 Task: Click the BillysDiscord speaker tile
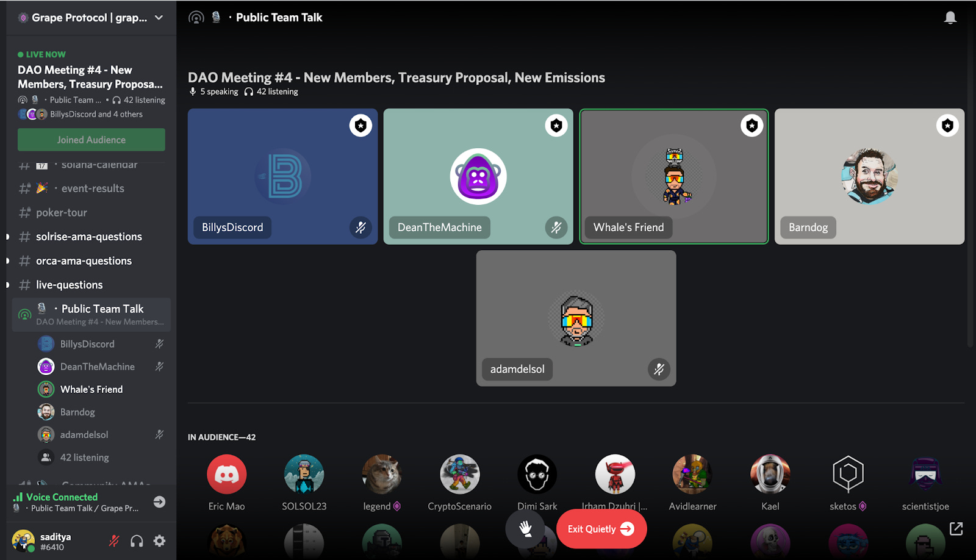pos(282,176)
